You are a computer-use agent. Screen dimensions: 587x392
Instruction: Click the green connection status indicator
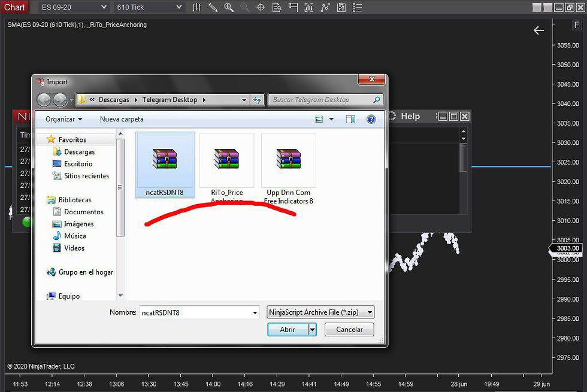pyautogui.click(x=26, y=222)
